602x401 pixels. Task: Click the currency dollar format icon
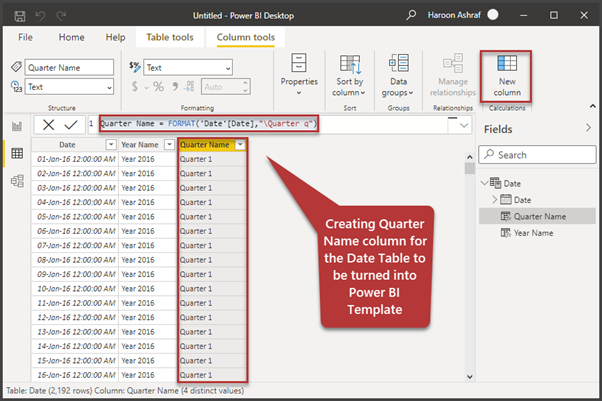134,86
